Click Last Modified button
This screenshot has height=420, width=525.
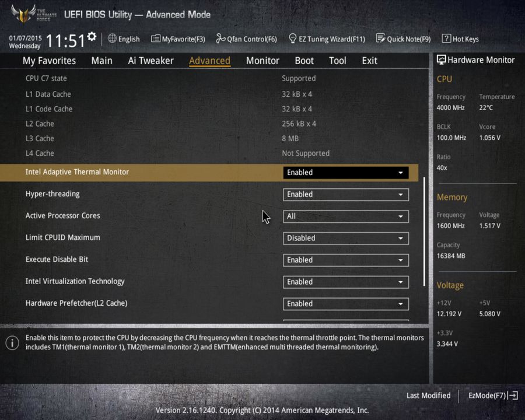click(x=429, y=395)
